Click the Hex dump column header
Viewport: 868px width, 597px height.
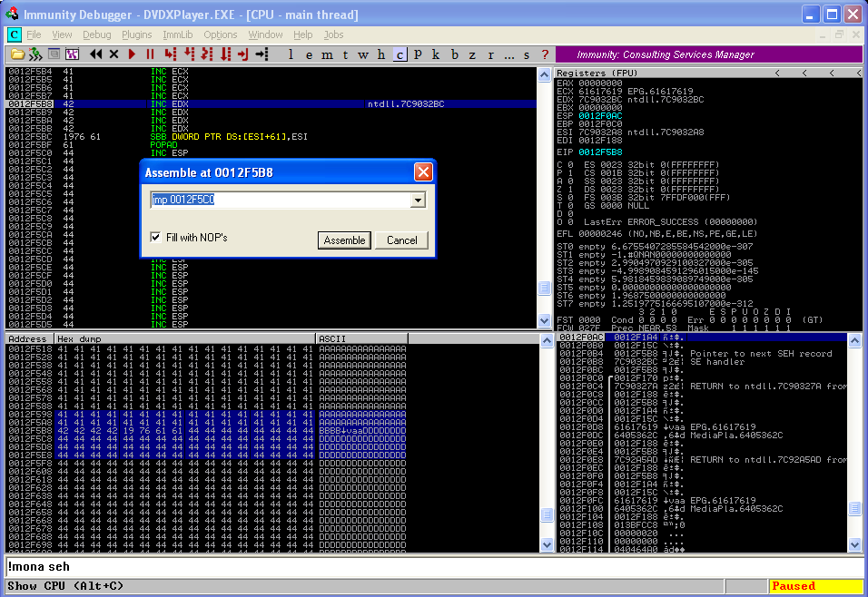184,338
